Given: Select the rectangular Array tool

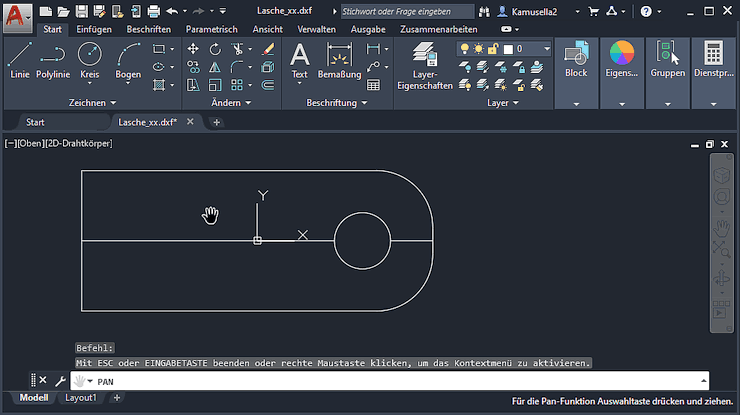Looking at the screenshot, I should coord(237,85).
